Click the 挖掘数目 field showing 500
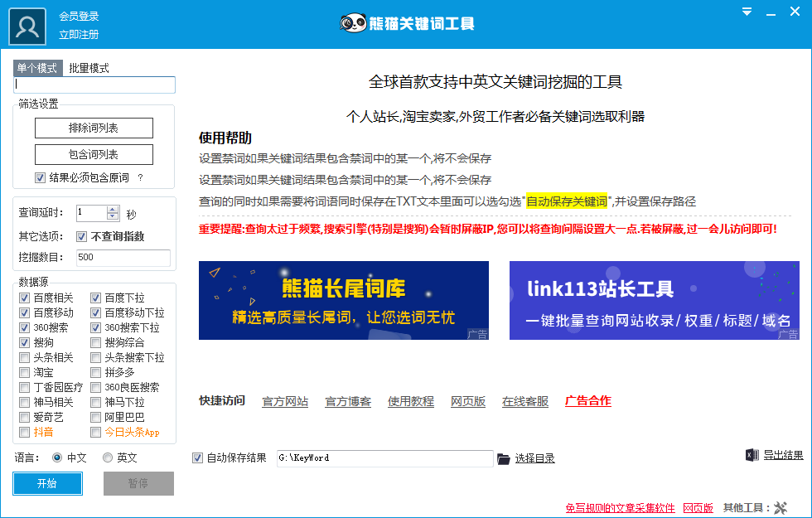 point(123,258)
